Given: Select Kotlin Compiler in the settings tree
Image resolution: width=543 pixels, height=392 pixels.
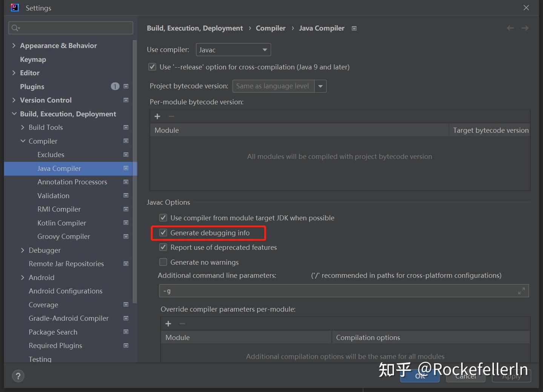Looking at the screenshot, I should click(x=61, y=223).
